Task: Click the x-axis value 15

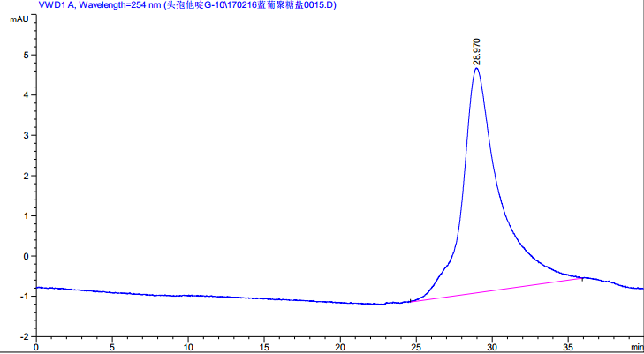Action: (x=264, y=347)
